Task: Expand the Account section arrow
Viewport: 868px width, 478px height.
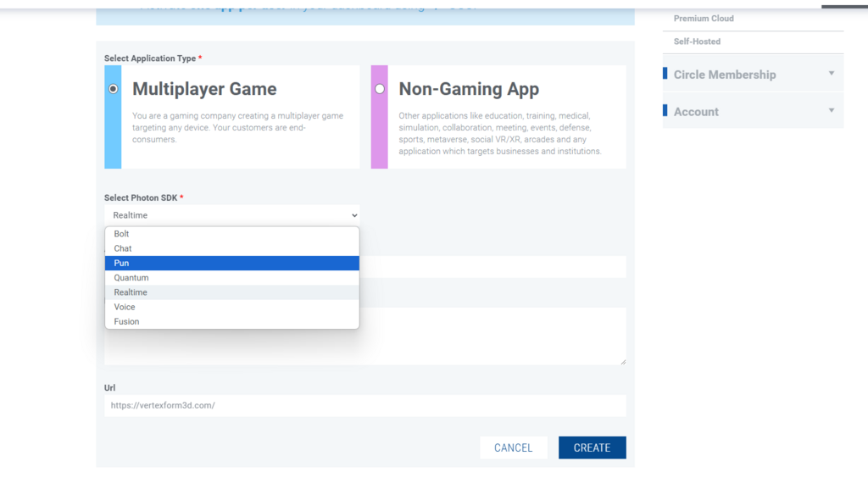Action: click(x=831, y=111)
